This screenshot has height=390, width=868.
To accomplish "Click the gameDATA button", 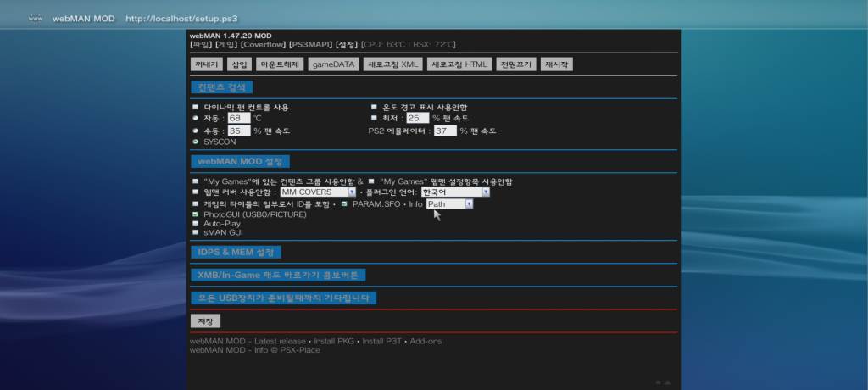I will [333, 64].
